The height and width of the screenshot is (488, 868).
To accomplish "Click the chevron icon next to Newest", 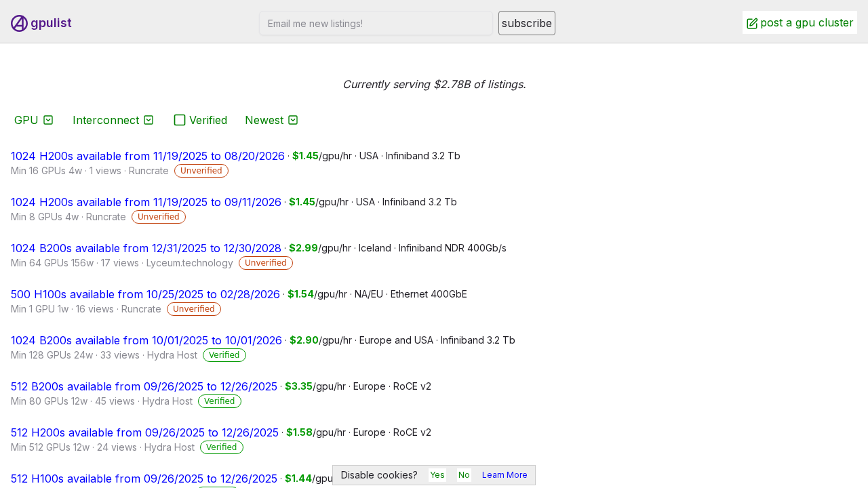I will point(293,120).
